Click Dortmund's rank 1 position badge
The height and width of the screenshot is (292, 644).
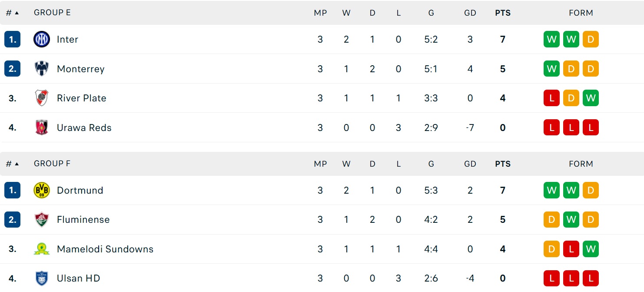pyautogui.click(x=12, y=191)
